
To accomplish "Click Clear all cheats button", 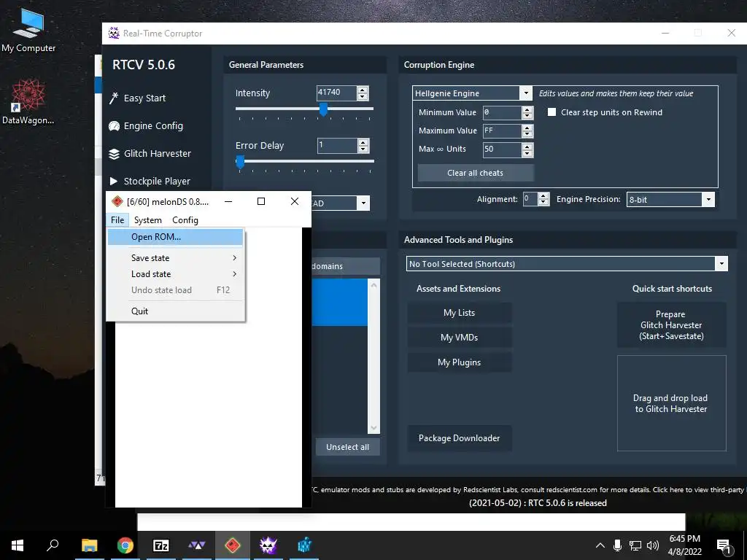I will [x=476, y=173].
